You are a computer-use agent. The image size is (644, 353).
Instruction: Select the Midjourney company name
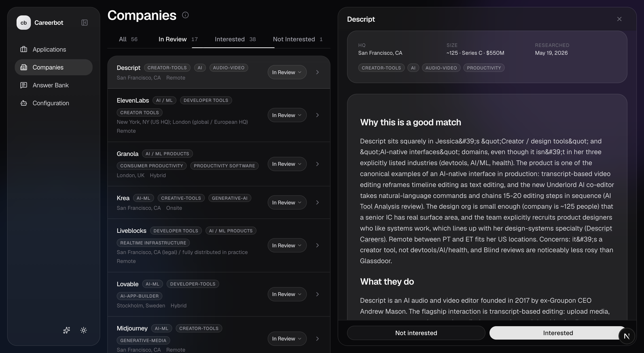click(x=132, y=328)
